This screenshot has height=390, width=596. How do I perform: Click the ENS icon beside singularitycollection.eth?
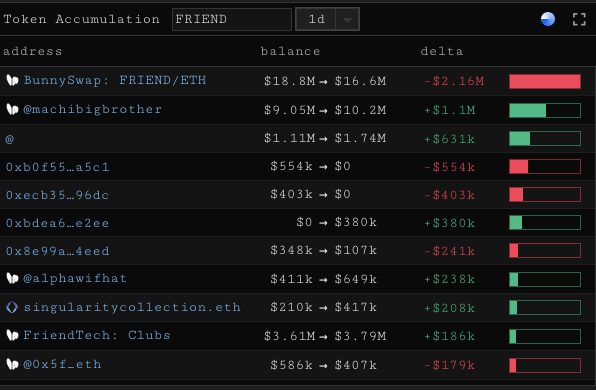pyautogui.click(x=12, y=307)
